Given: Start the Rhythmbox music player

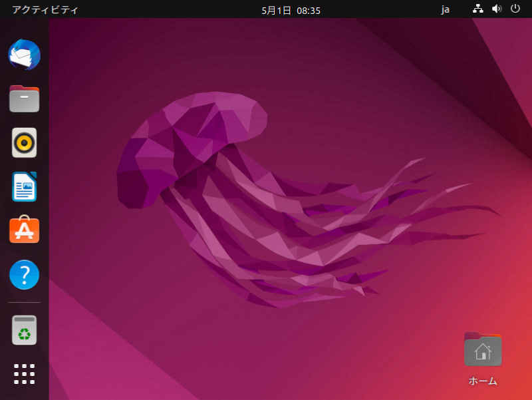Looking at the screenshot, I should (24, 142).
